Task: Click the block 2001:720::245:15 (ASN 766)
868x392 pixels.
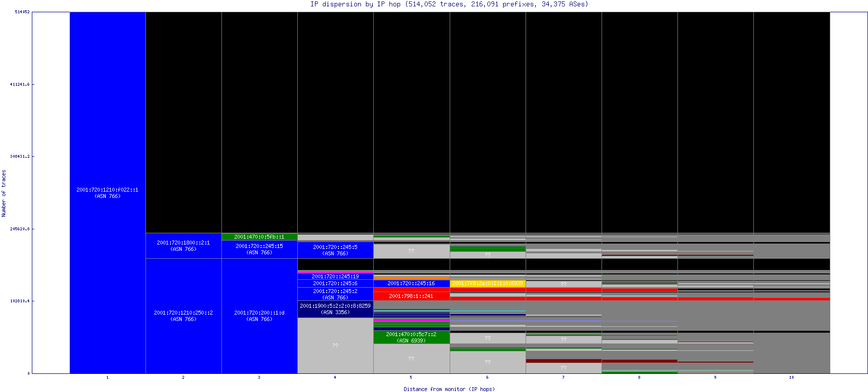Action: click(x=260, y=249)
